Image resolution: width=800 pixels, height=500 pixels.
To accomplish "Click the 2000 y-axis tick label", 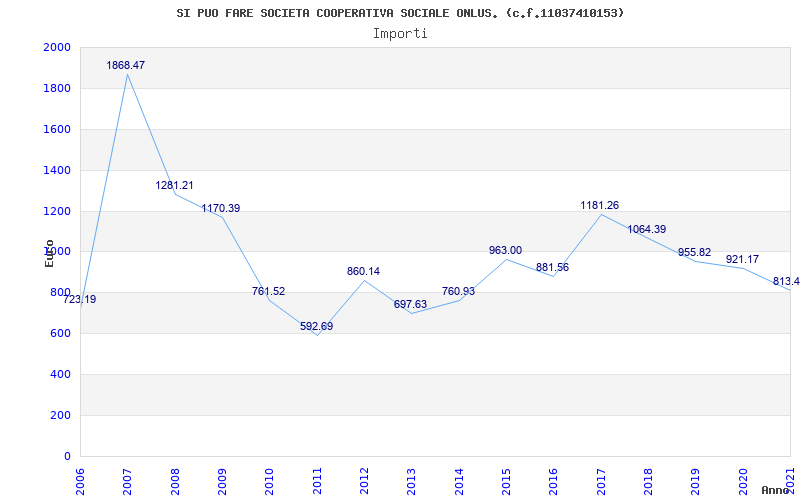I will (x=57, y=47).
